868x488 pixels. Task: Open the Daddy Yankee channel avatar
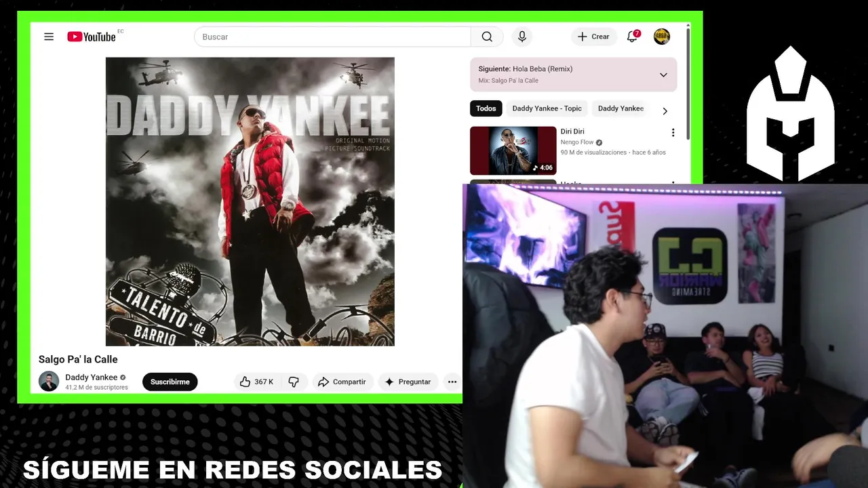[49, 382]
